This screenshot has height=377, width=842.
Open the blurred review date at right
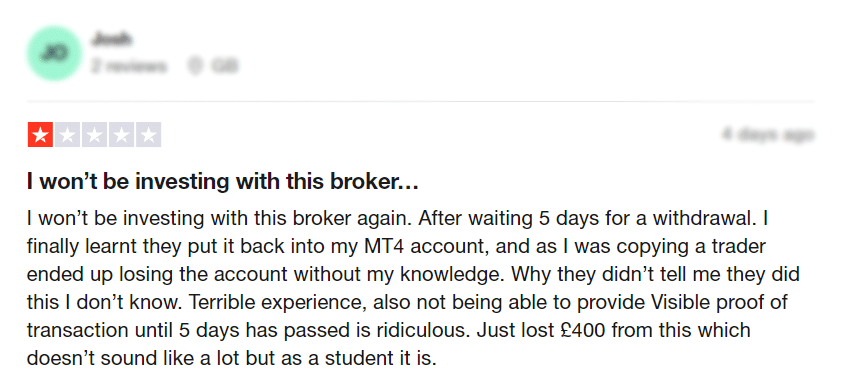768,134
